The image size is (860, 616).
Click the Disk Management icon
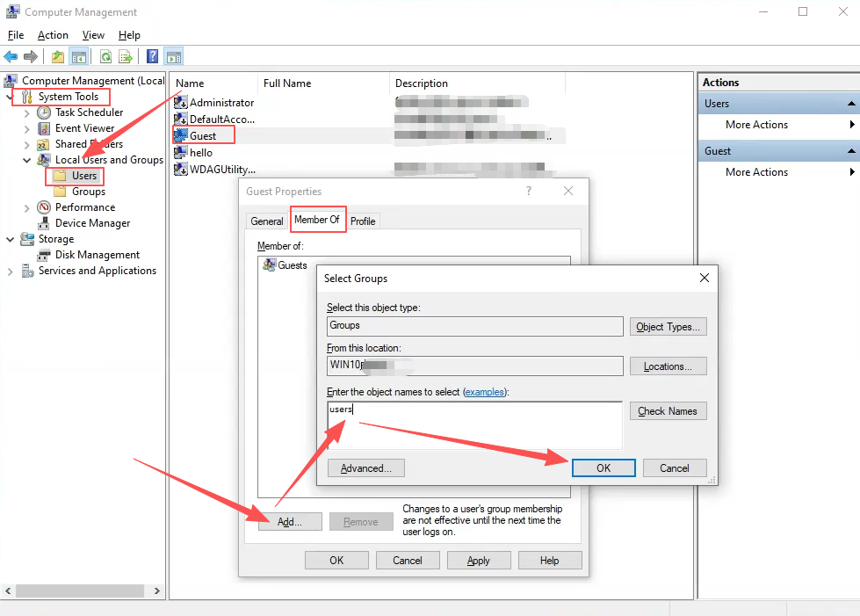pos(44,255)
